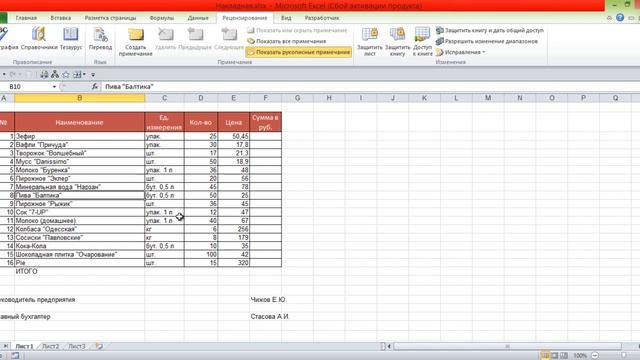Select the Сумма в руб. header cell
The width and height of the screenshot is (640, 360).
pos(265,122)
